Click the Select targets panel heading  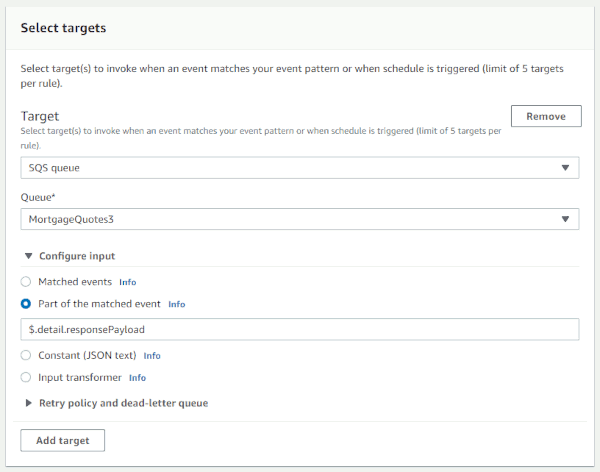pos(64,28)
